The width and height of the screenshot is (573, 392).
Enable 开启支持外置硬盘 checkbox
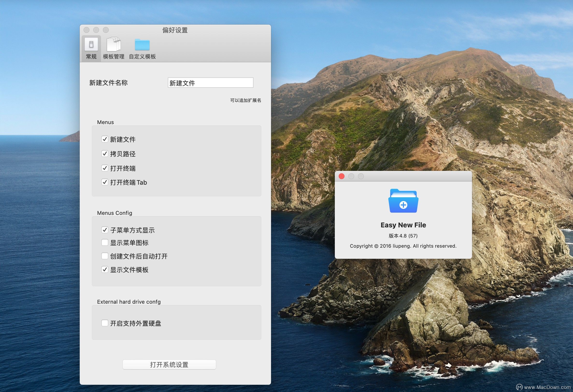[105, 323]
